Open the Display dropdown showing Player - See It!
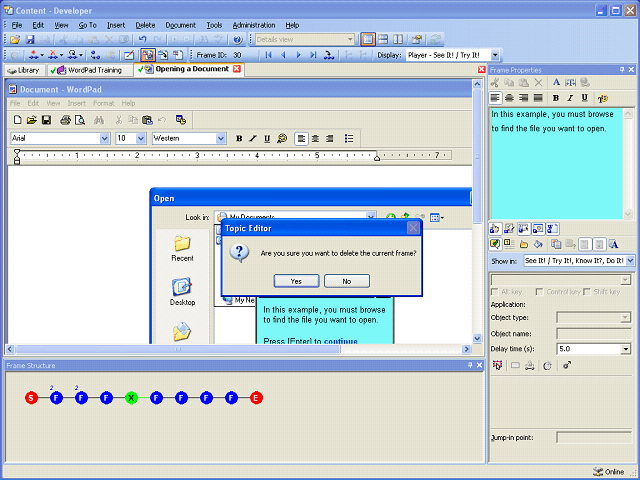 point(495,55)
